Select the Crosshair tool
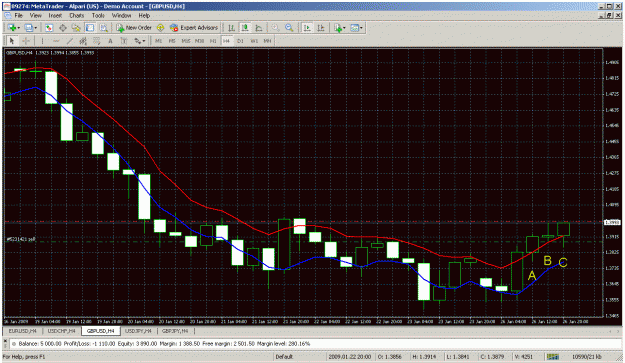 click(26, 41)
